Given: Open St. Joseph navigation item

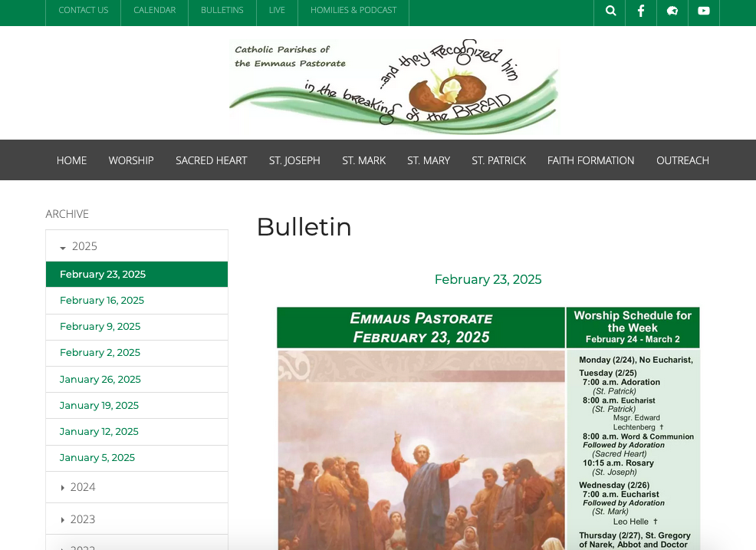Looking at the screenshot, I should pyautogui.click(x=294, y=160).
